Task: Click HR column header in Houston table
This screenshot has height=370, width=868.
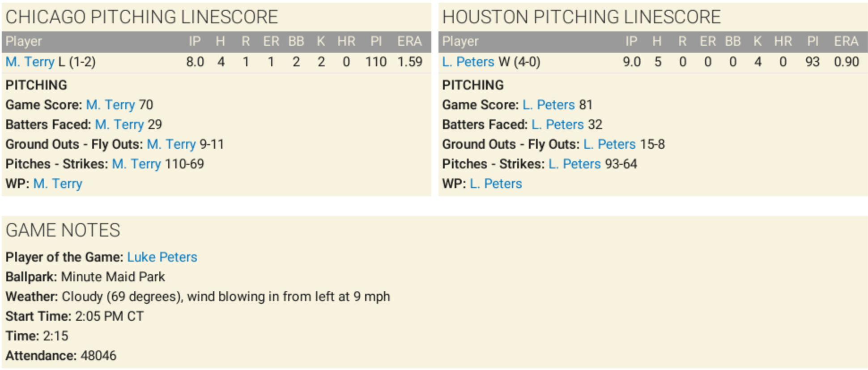Action: [x=783, y=42]
